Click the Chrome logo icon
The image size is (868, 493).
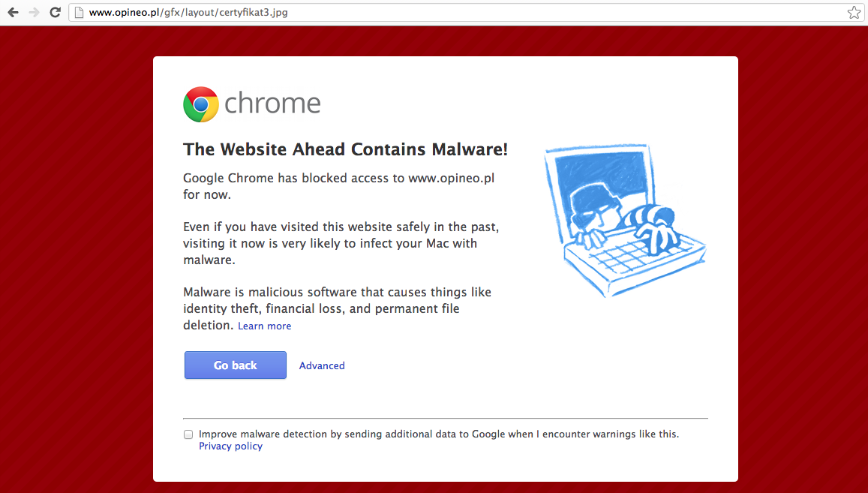[201, 104]
